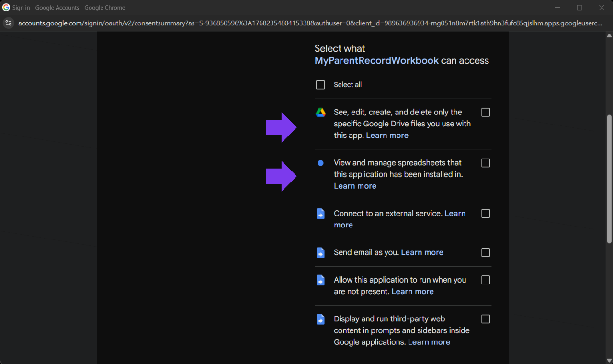Minimize the Chrome sign-in window

pos(557,8)
